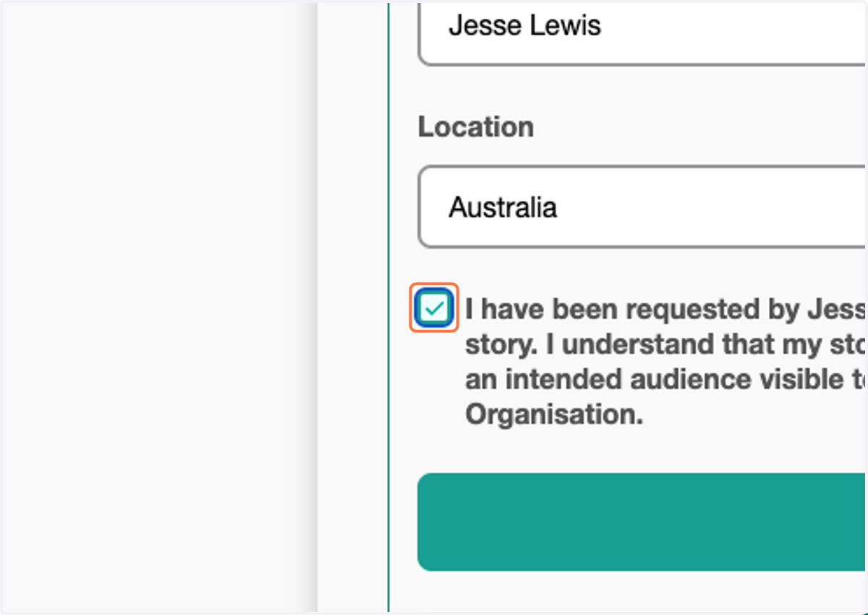Select the "Location" label text
This screenshot has height=615, width=868.
click(x=476, y=127)
